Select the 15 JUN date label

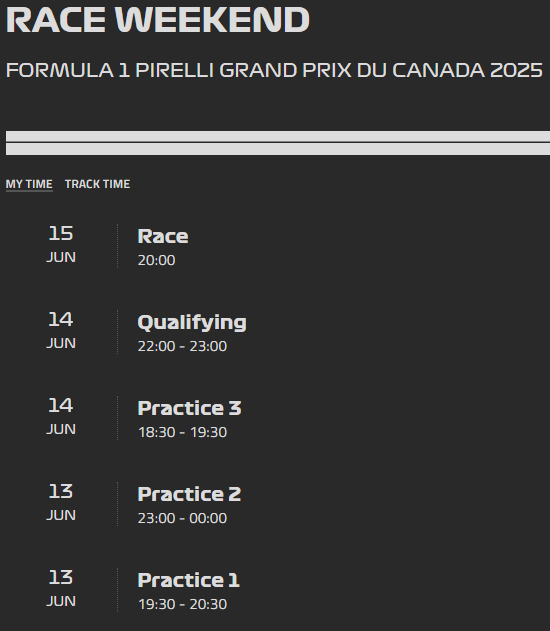61,245
